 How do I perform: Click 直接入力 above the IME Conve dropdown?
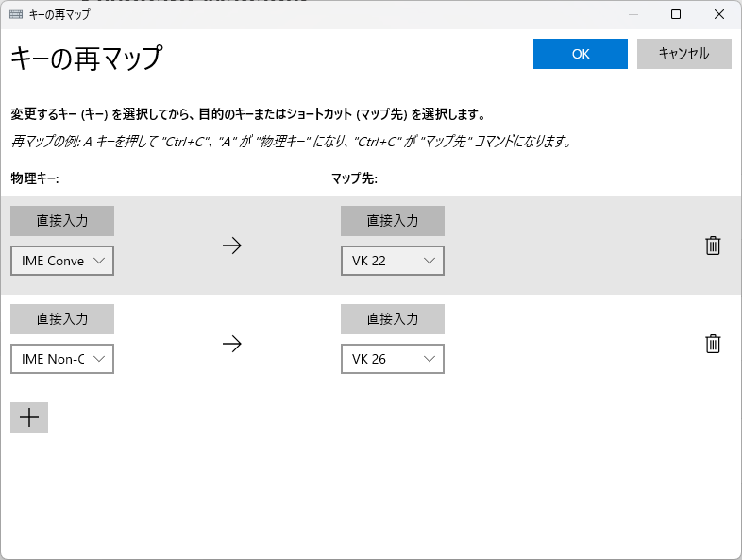tap(62, 221)
